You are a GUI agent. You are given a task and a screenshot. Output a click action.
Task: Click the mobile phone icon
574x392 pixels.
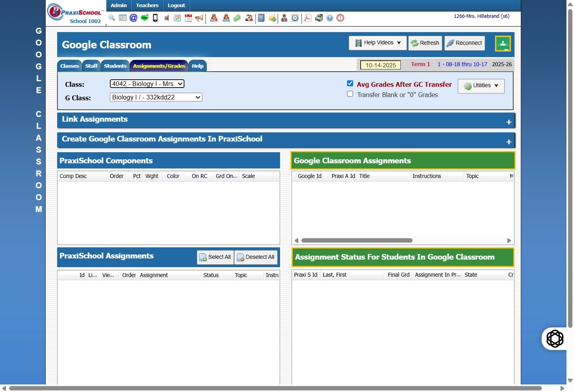click(155, 18)
